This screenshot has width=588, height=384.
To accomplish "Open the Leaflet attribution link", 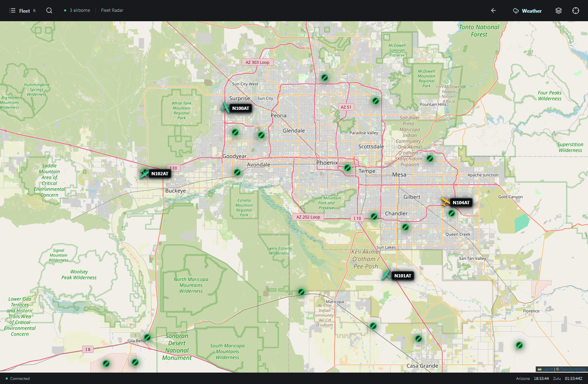I will click(x=545, y=369).
